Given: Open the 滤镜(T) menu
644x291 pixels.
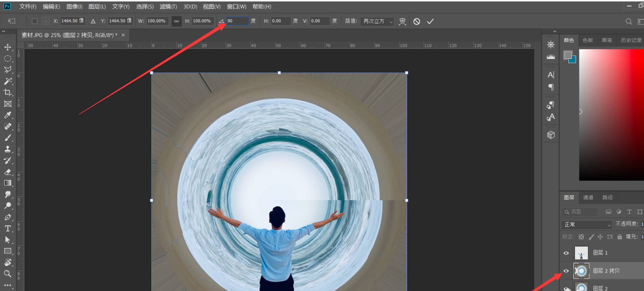Looking at the screenshot, I should pyautogui.click(x=168, y=7).
